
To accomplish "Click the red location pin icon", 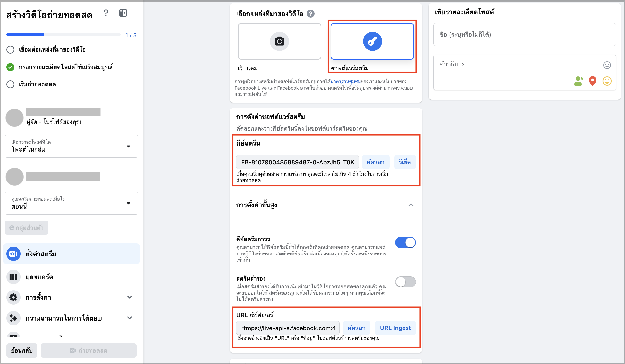I will (592, 81).
